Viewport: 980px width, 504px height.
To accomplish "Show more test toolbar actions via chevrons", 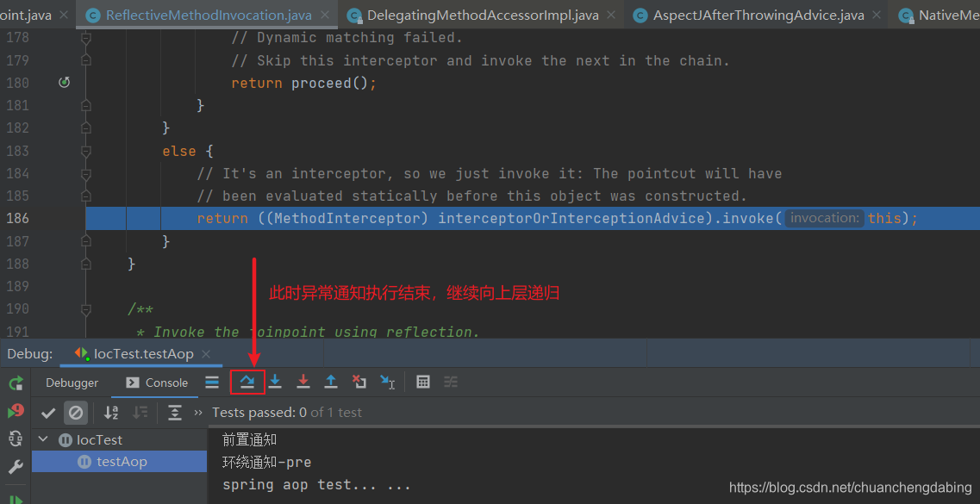I will (199, 412).
